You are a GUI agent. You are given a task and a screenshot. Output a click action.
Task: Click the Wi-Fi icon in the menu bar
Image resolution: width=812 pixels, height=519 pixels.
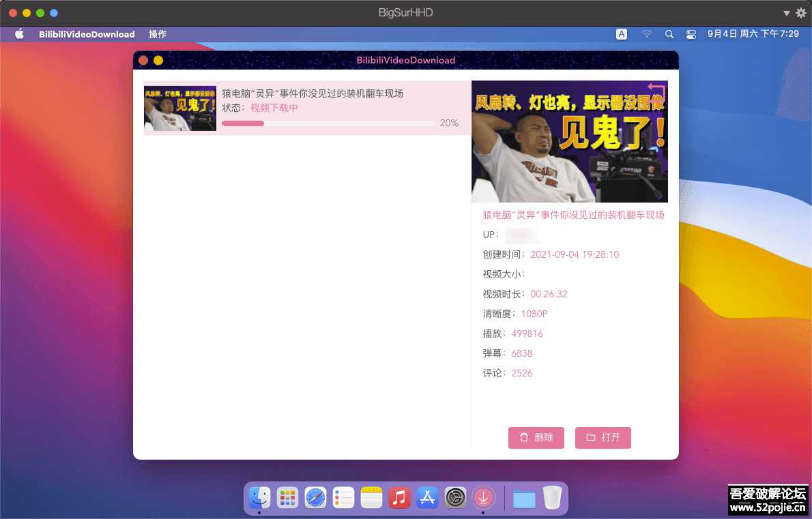click(646, 33)
